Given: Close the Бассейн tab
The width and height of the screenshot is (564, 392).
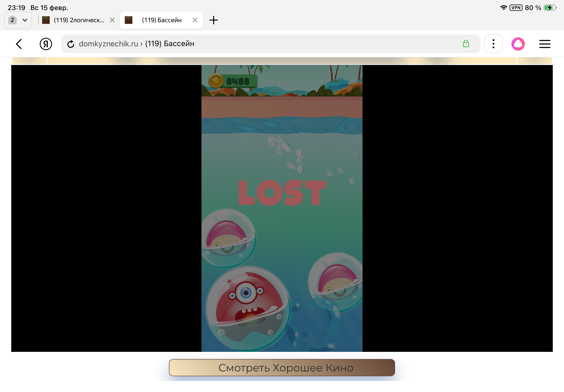Looking at the screenshot, I should (x=195, y=20).
